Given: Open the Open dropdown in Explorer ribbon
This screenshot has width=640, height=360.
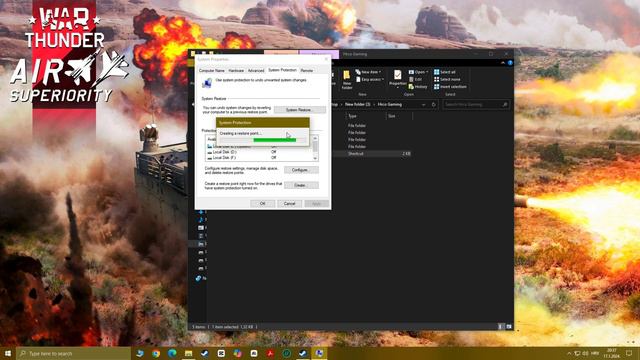Looking at the screenshot, I should (419, 72).
